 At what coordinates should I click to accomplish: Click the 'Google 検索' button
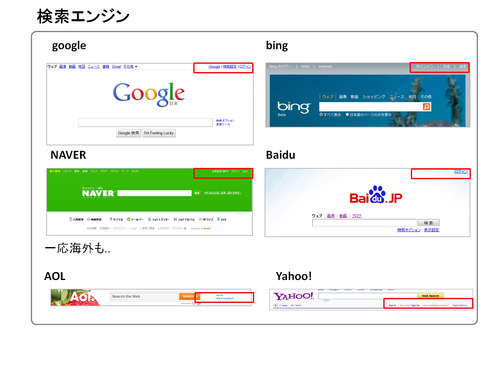129,133
